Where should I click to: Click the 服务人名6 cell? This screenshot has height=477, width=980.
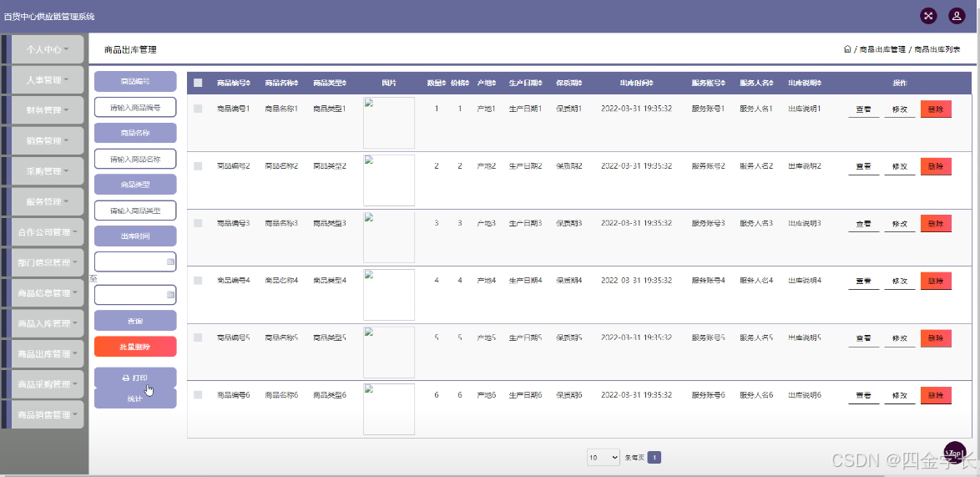coord(756,395)
